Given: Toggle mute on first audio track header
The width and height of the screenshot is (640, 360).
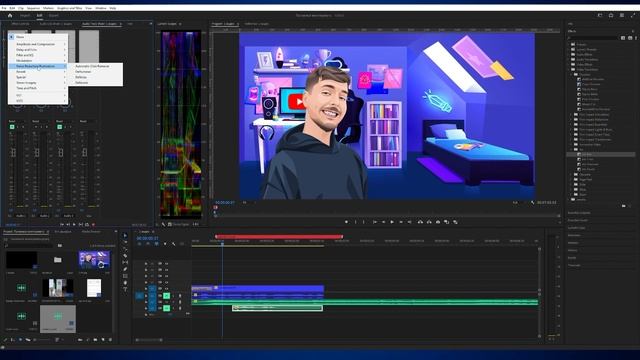Looking at the screenshot, I should click(x=167, y=296).
